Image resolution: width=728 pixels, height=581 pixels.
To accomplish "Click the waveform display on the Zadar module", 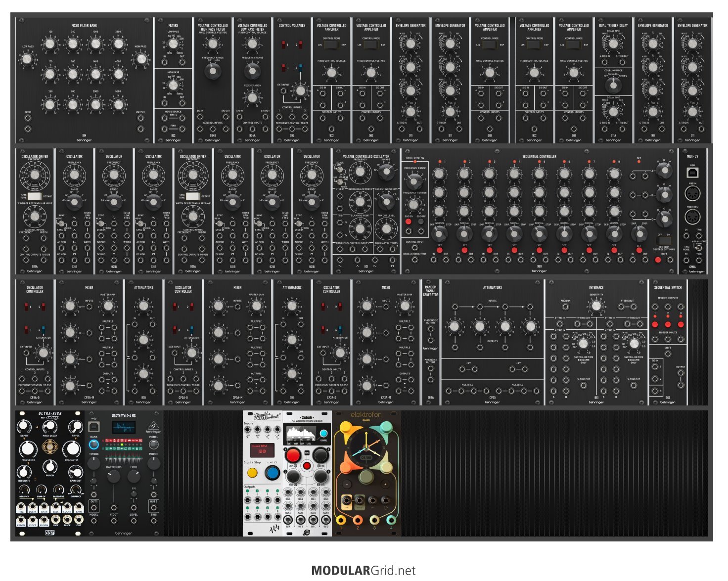I will click(x=301, y=434).
